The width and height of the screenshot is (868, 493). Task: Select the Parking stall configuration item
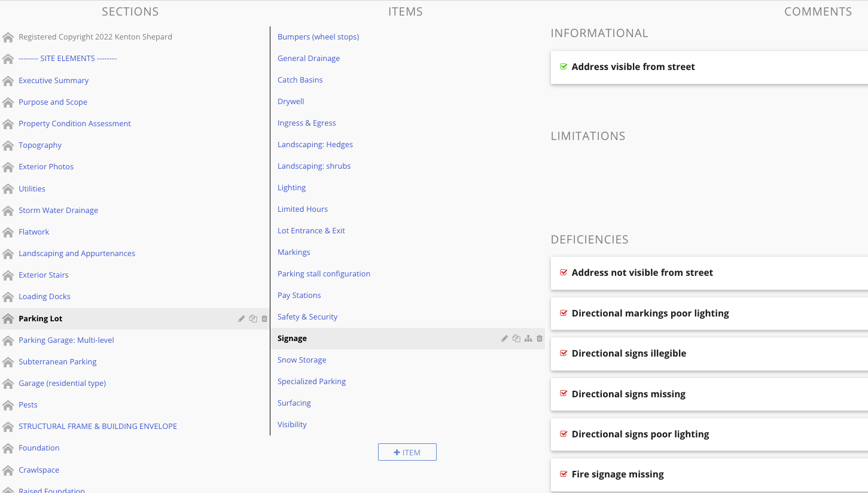tap(324, 274)
